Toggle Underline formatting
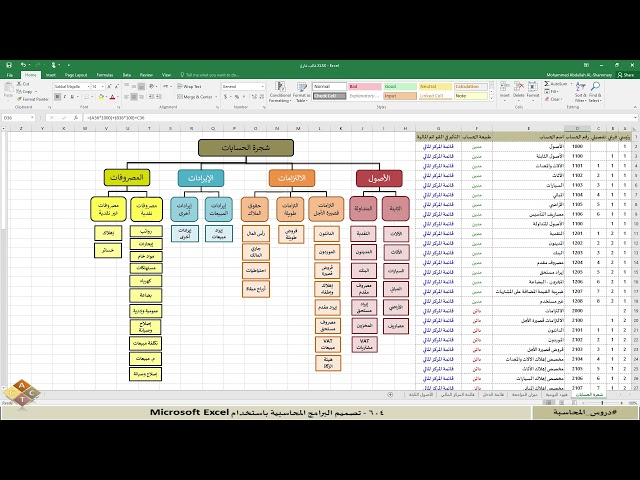The width and height of the screenshot is (640, 480). click(72, 97)
